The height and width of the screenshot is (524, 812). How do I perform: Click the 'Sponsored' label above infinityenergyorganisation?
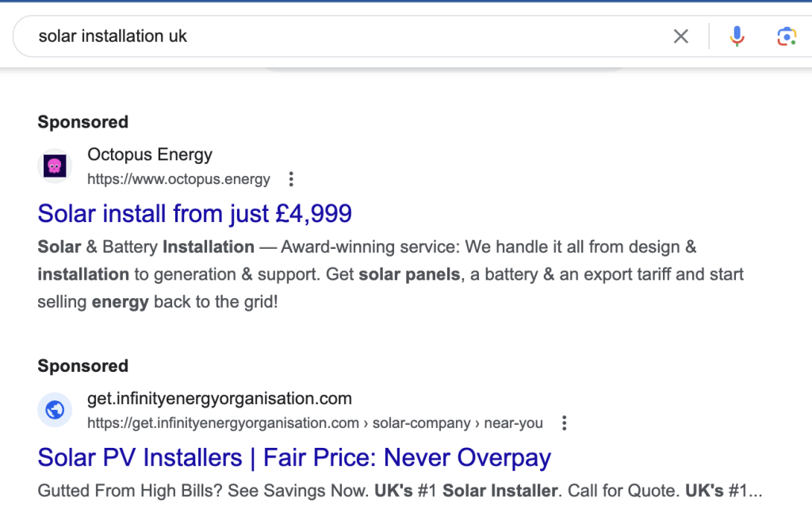[82, 366]
